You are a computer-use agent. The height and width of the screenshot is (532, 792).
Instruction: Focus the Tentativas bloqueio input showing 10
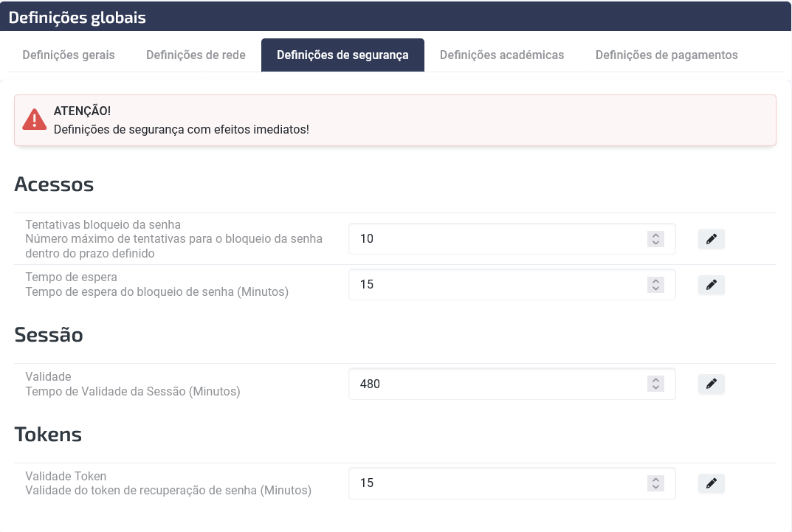pos(512,239)
